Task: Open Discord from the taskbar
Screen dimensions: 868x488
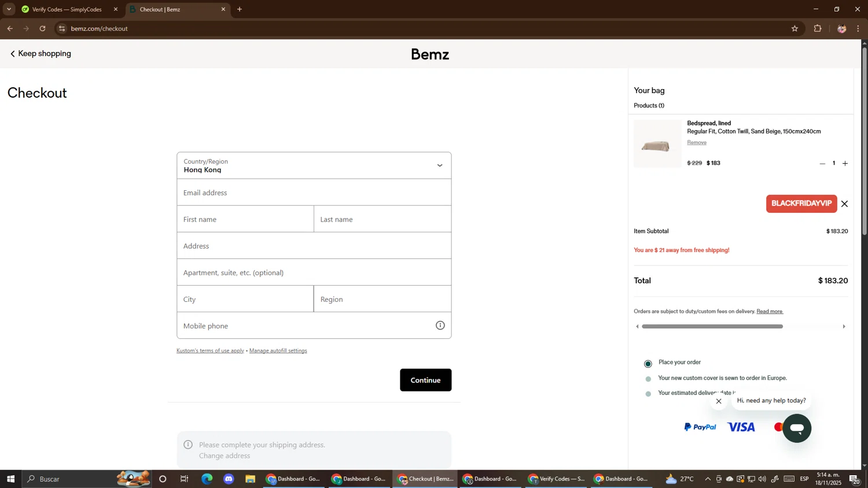Action: point(229,479)
